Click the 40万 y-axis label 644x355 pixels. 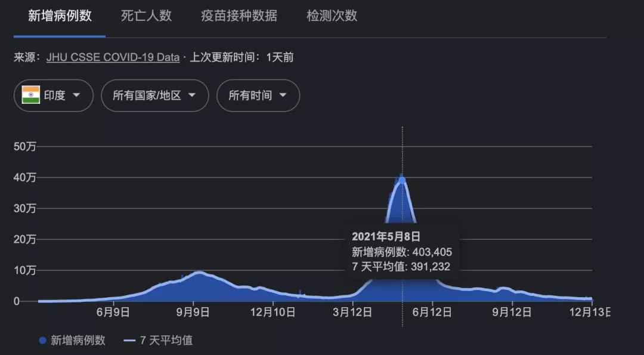click(25, 178)
